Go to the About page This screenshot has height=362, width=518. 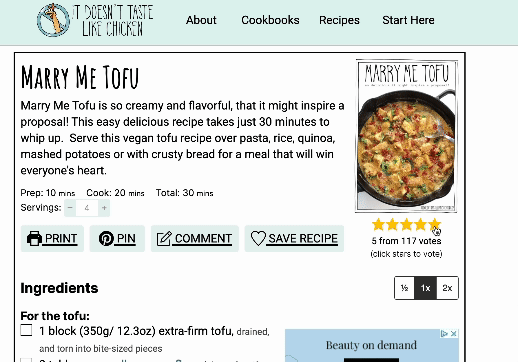pyautogui.click(x=201, y=20)
